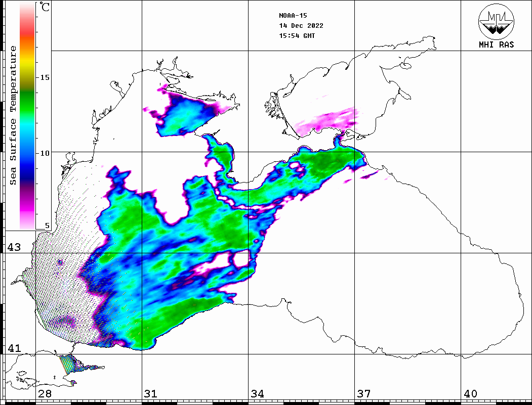The image size is (532, 405).
Task: Click longitude label 40
Action: [470, 394]
